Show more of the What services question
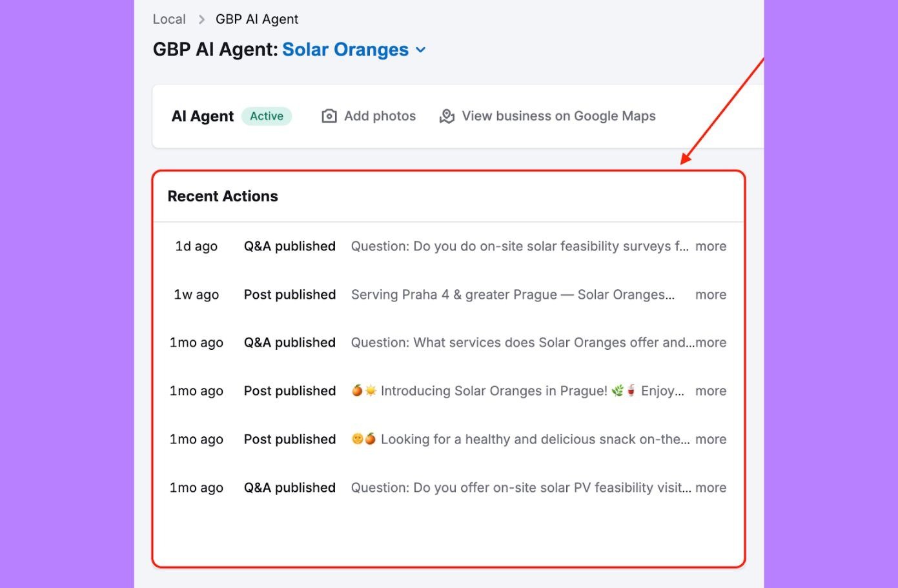The image size is (898, 588). pyautogui.click(x=711, y=343)
